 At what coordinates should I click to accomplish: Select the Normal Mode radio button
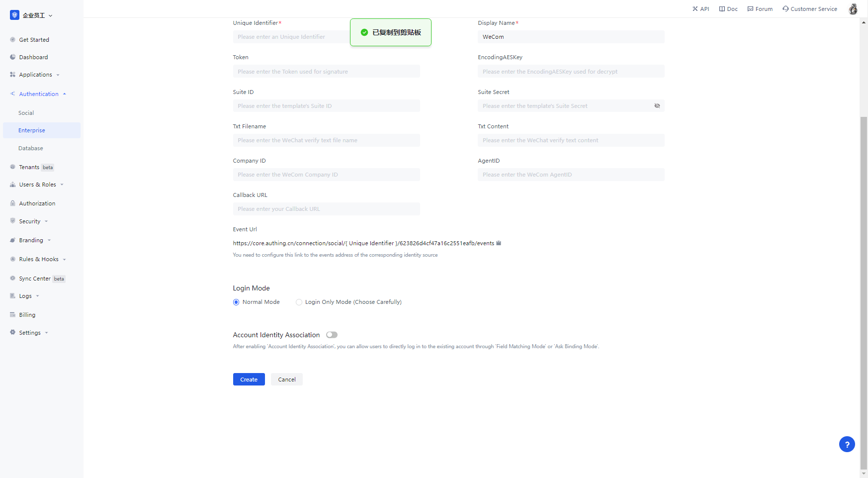236,302
